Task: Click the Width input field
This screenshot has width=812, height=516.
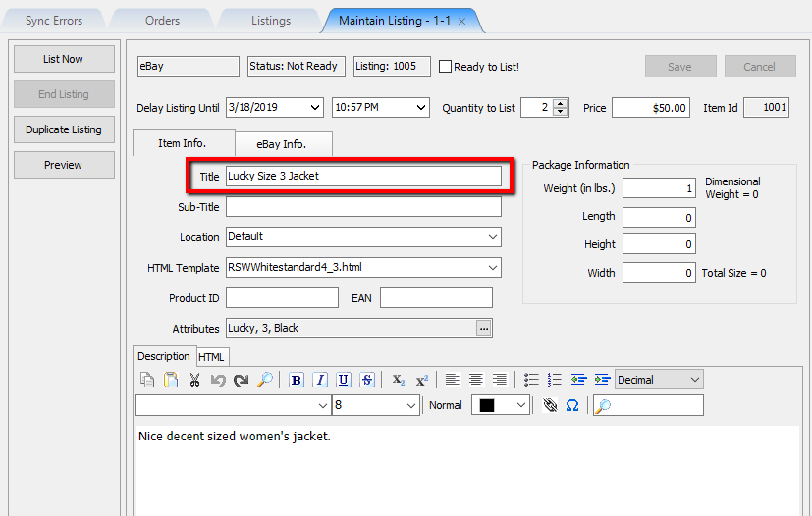Action: tap(659, 273)
